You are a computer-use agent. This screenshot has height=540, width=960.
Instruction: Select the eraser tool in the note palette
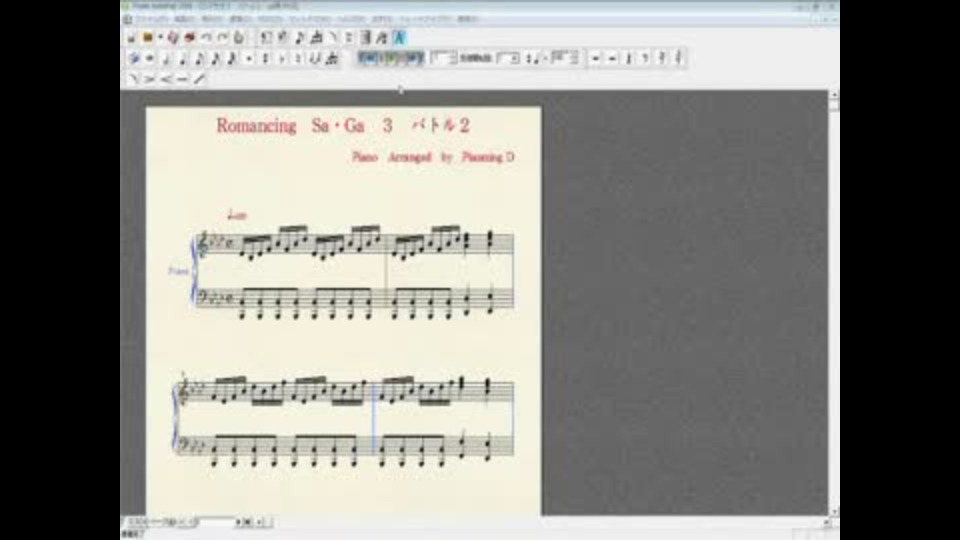coord(133,59)
